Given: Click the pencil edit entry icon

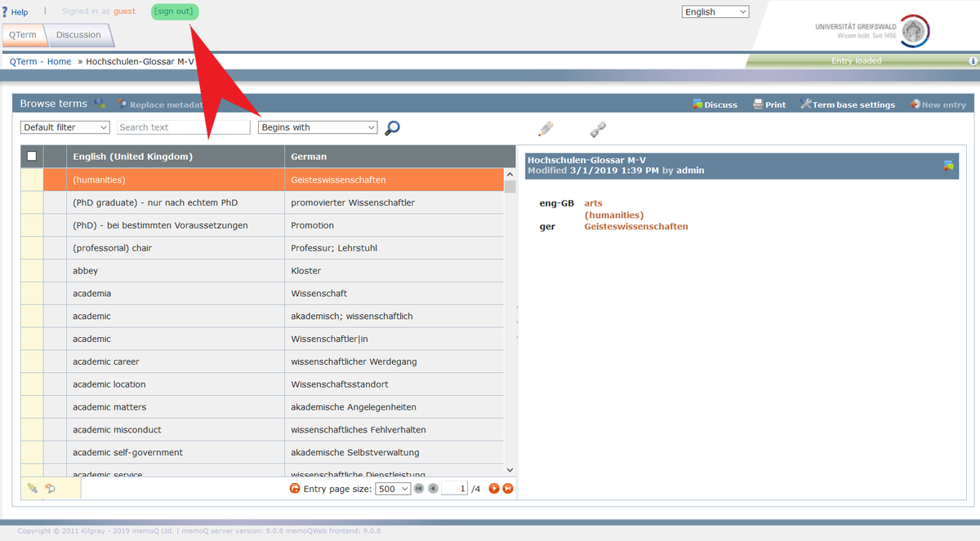Looking at the screenshot, I should 546,129.
